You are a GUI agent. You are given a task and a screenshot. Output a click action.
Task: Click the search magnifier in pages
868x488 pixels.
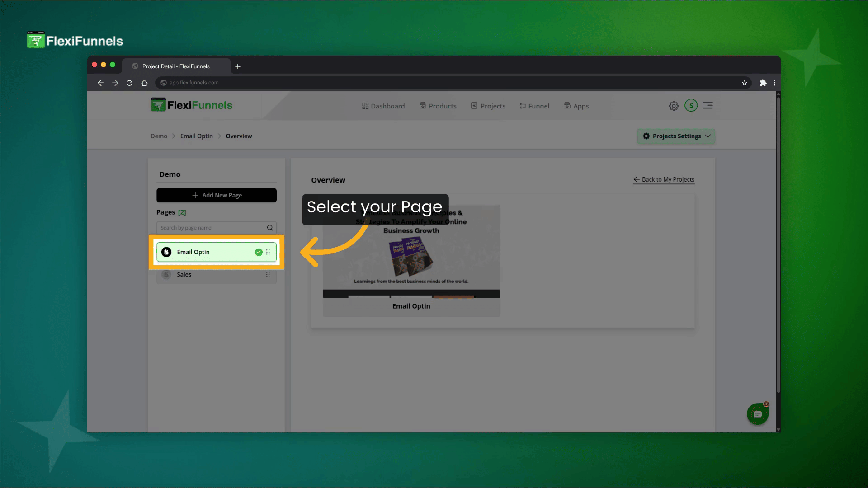pos(270,228)
